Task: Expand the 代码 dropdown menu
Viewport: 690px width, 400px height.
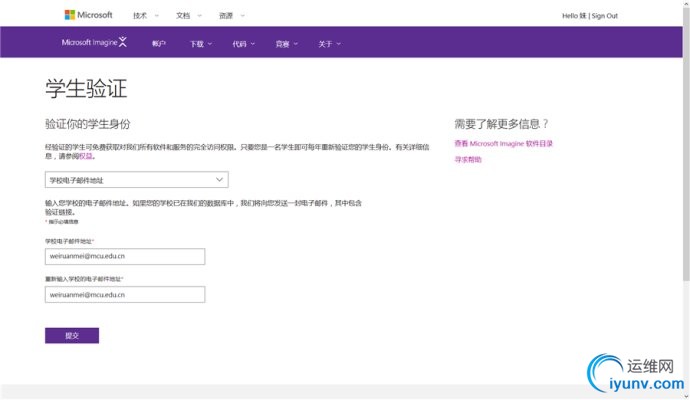Action: [243, 44]
